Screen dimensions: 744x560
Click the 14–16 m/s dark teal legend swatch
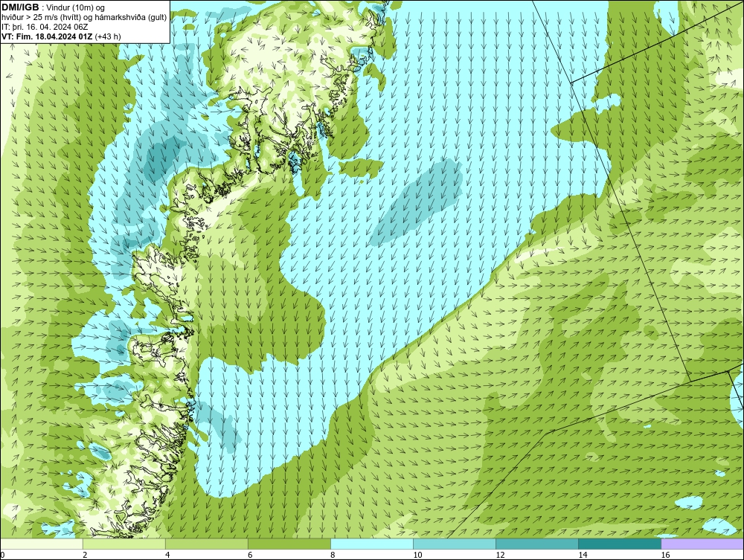click(x=619, y=544)
